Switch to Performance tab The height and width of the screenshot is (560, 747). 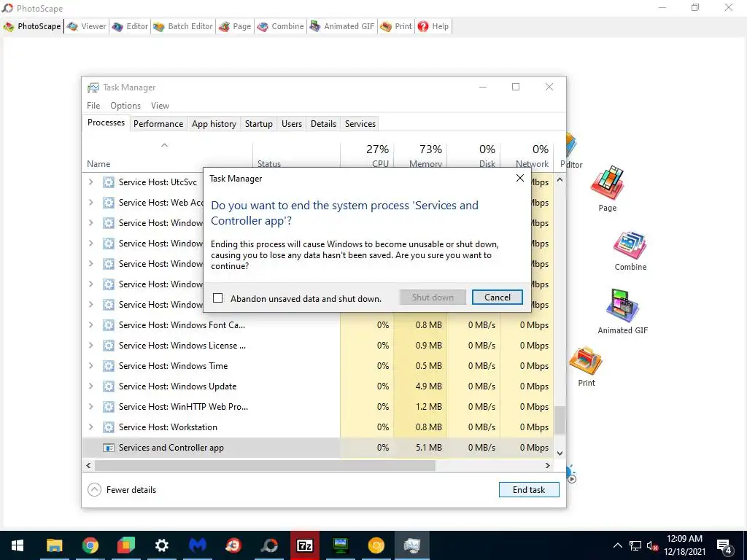[x=158, y=124]
